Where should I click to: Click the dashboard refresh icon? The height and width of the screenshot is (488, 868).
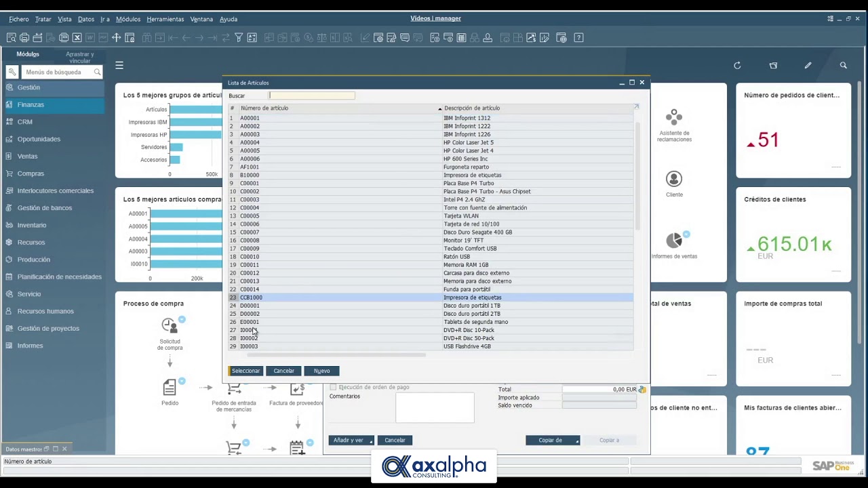(x=737, y=66)
